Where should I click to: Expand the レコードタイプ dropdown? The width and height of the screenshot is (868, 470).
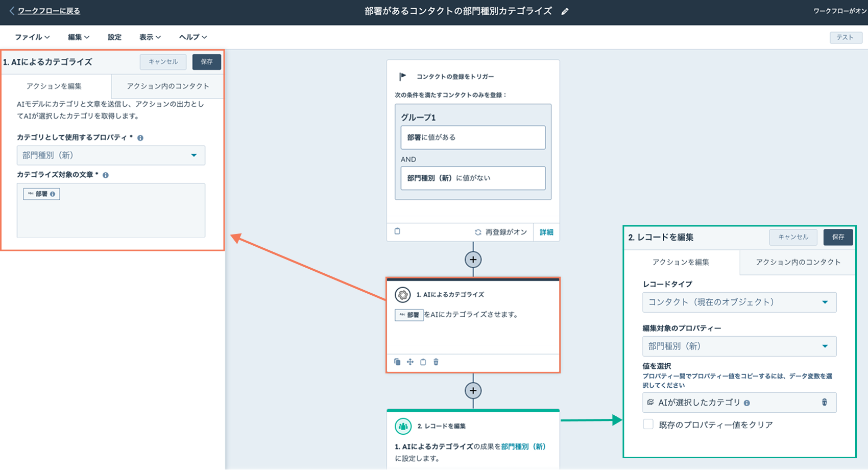(739, 302)
